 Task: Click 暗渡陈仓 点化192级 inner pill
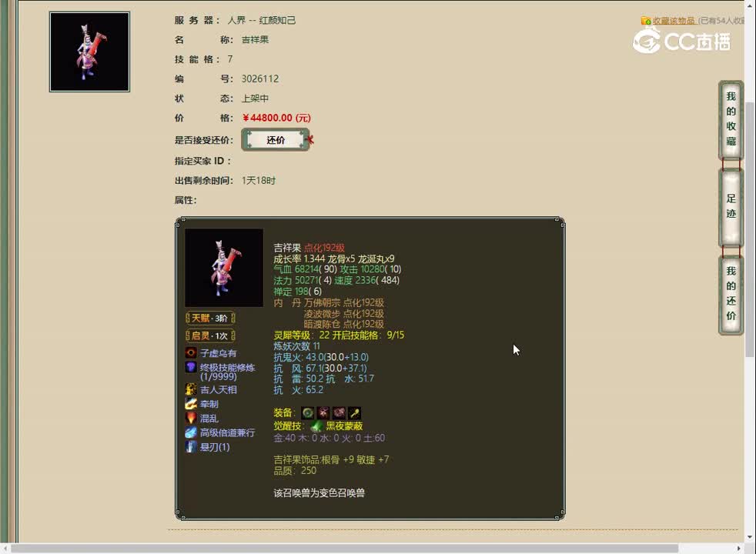[344, 324]
